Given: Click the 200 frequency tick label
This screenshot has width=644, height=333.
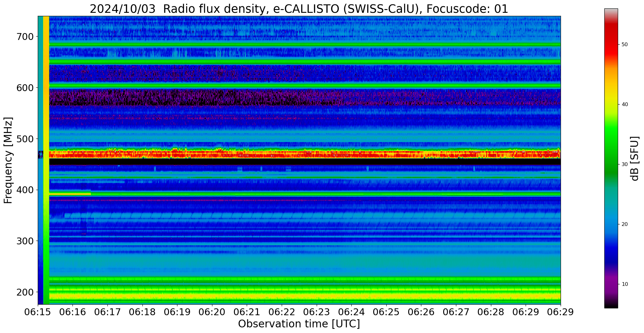Looking at the screenshot, I should tap(25, 292).
